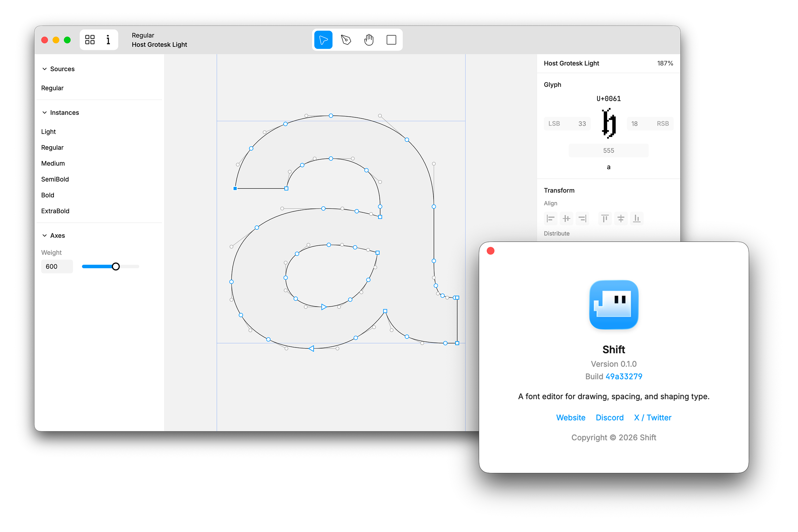
Task: Select the pointer selection tool
Action: 323,40
